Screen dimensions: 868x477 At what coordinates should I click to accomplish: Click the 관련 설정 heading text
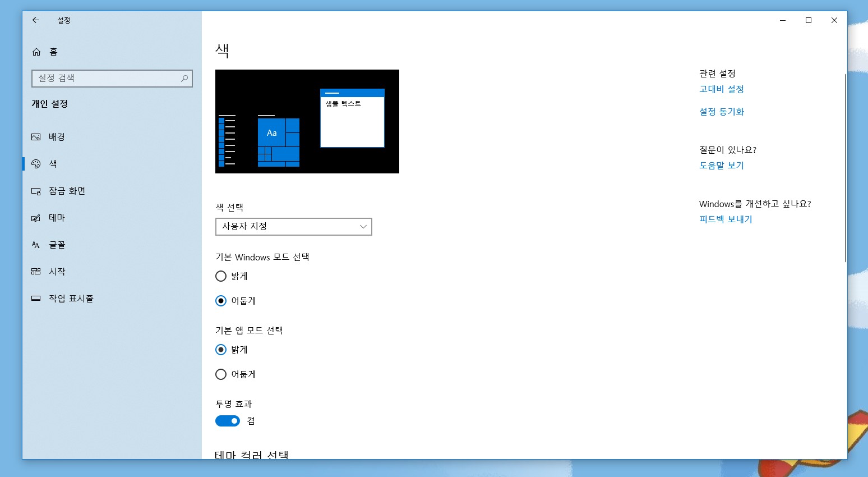[717, 74]
